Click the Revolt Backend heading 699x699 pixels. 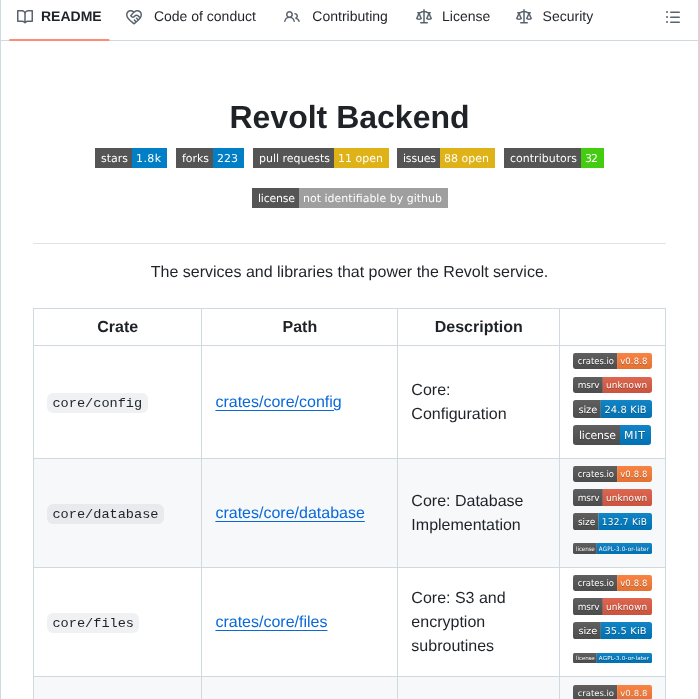point(350,117)
